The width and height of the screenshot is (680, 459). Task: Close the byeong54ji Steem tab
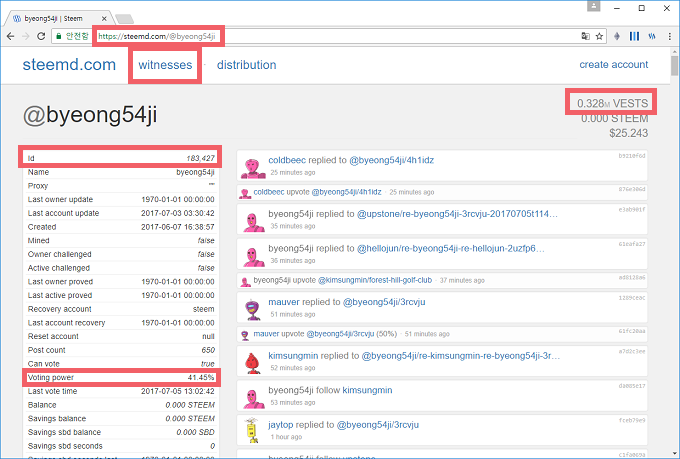point(104,19)
